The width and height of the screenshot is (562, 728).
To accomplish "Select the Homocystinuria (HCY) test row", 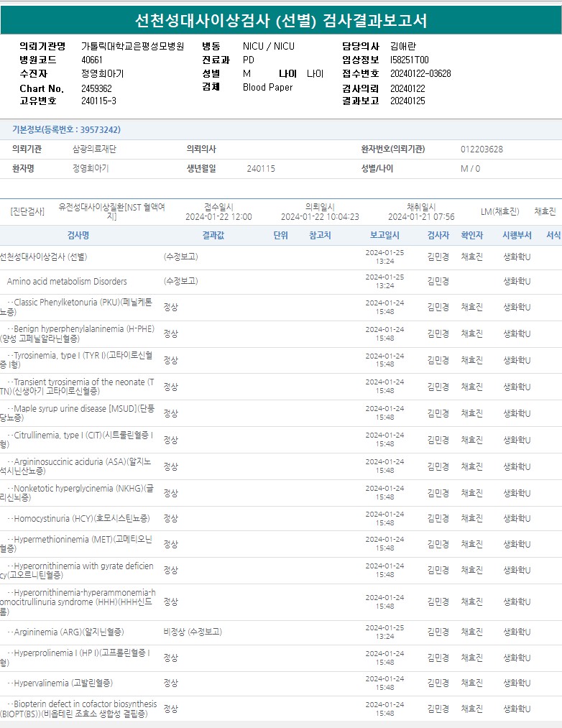I will (81, 518).
